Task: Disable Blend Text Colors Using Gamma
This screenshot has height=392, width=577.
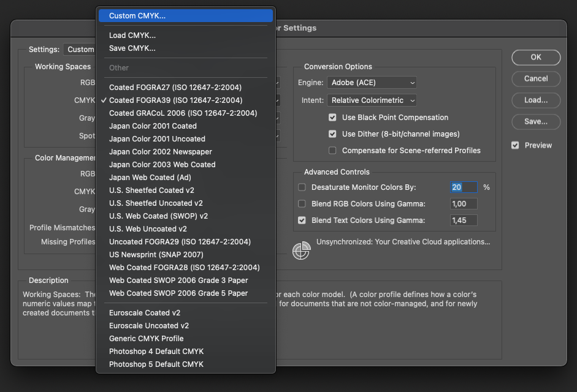Action: 302,221
